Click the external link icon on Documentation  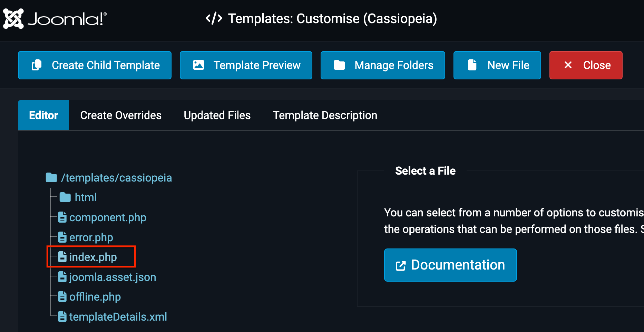[400, 266]
